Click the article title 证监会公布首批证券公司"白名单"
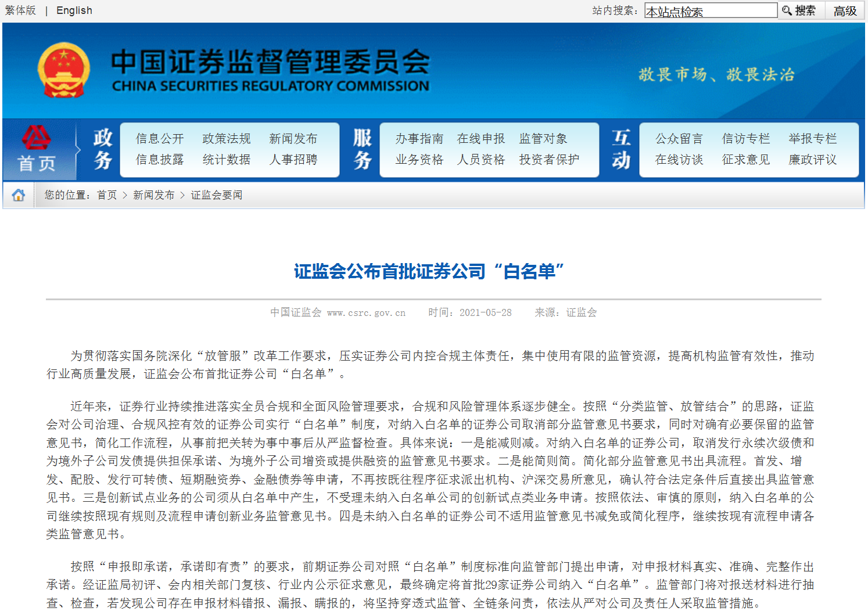The width and height of the screenshot is (868, 615). coord(429,271)
